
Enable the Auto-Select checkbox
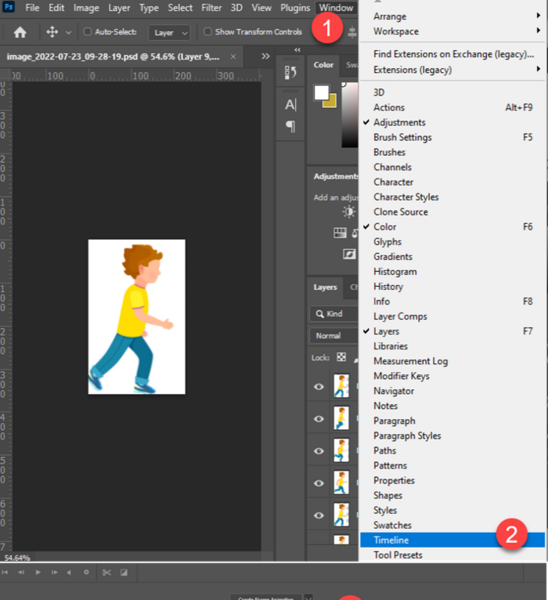88,32
